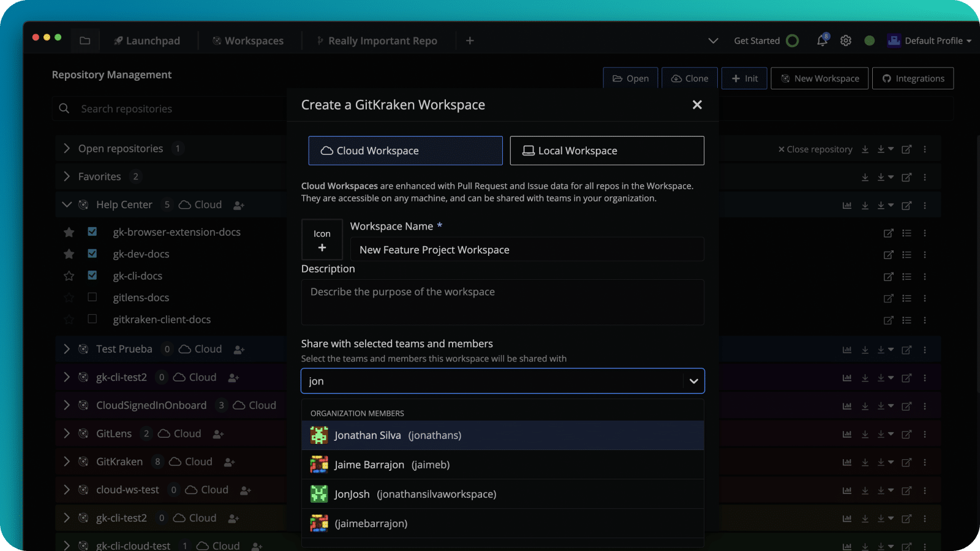Toggle the share members dropdown arrow
980x551 pixels.
click(693, 381)
